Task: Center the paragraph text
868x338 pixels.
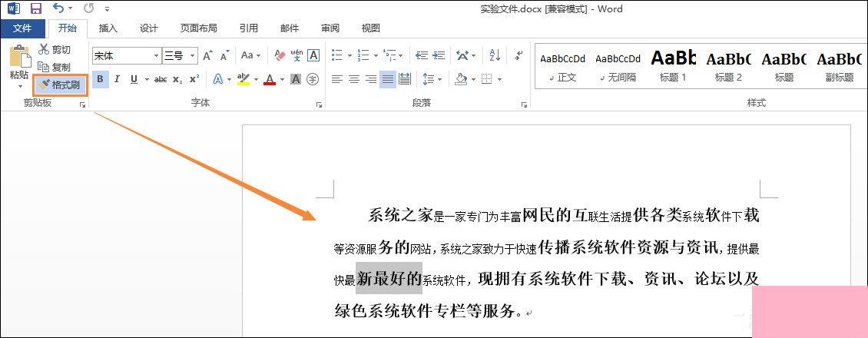Action: pyautogui.click(x=354, y=80)
